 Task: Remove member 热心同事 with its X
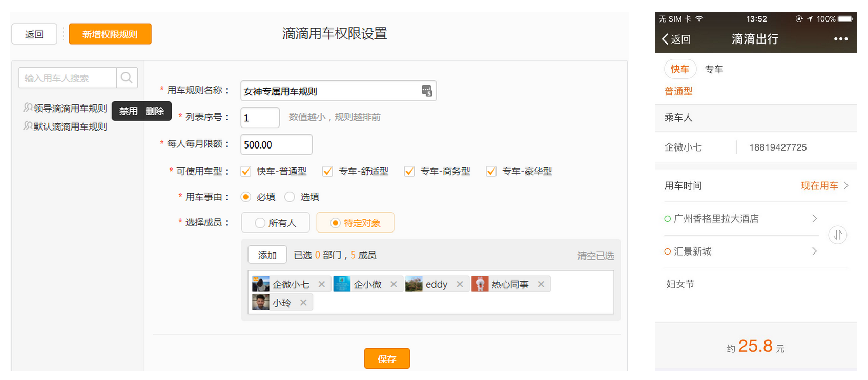541,284
